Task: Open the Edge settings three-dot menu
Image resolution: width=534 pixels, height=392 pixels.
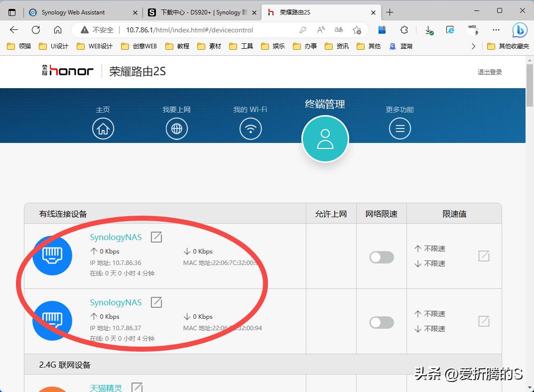Action: [496, 30]
